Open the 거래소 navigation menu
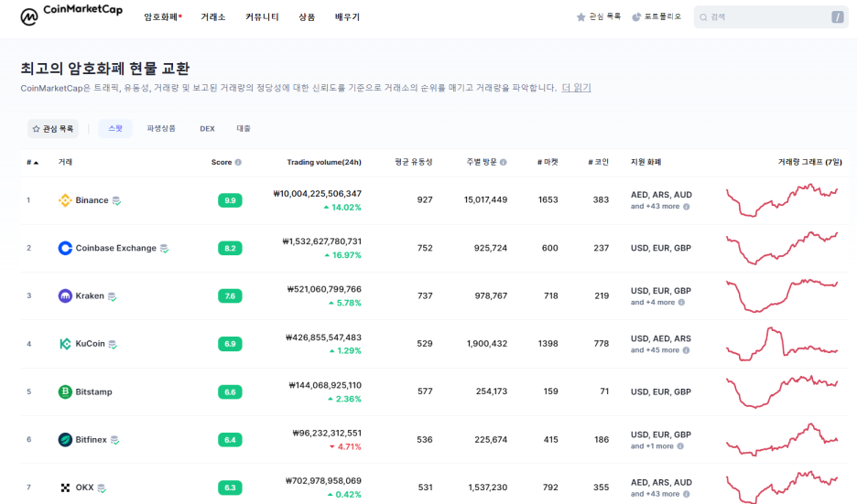The height and width of the screenshot is (504, 857). pos(213,17)
